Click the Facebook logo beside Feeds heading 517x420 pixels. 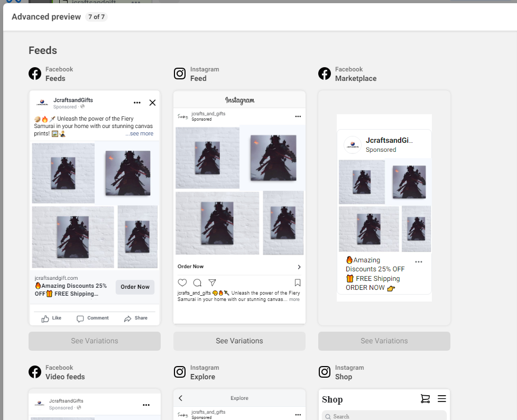(35, 74)
